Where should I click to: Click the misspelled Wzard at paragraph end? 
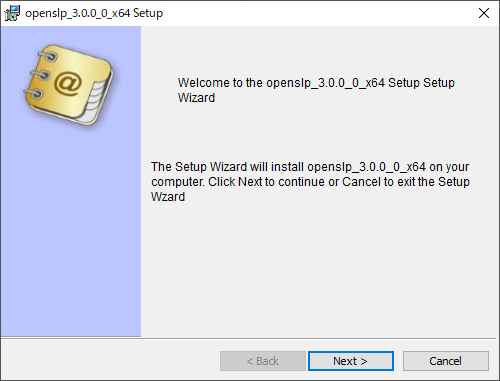168,197
